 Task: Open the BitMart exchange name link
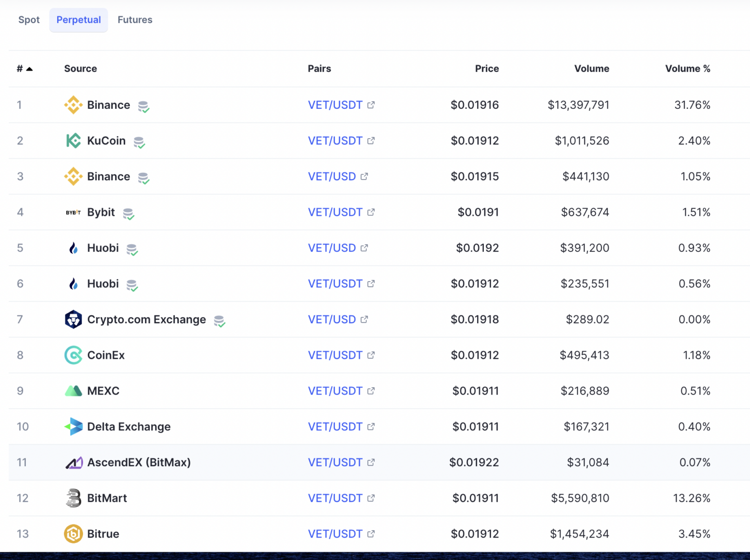107,498
